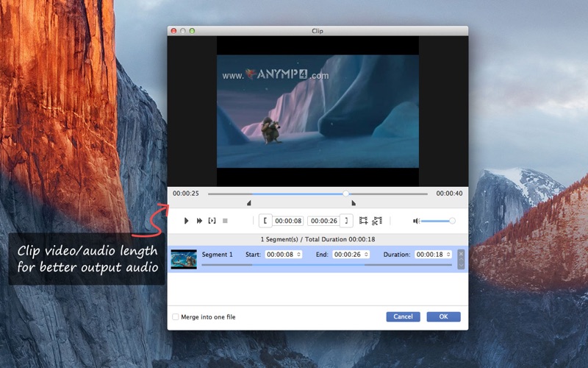The width and height of the screenshot is (588, 368).
Task: Select the Segment 1 thumbnail
Action: tap(184, 259)
